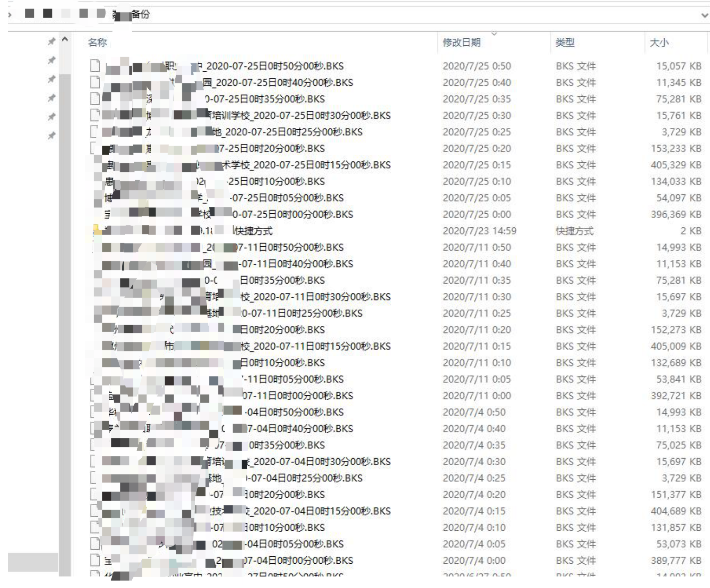Viewport: 710px width, 588px height.
Task: Select the 2 KB 快捷方式 entry
Action: [395, 231]
